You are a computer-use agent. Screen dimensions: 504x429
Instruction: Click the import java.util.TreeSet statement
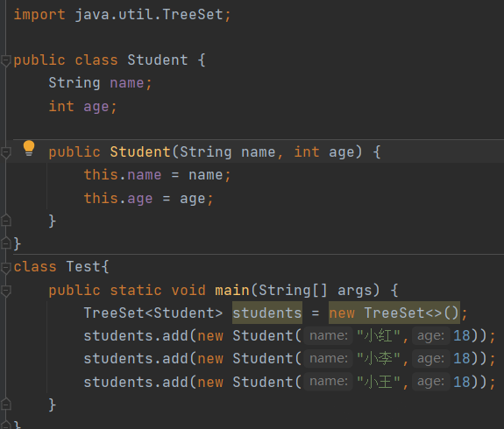[x=122, y=15]
